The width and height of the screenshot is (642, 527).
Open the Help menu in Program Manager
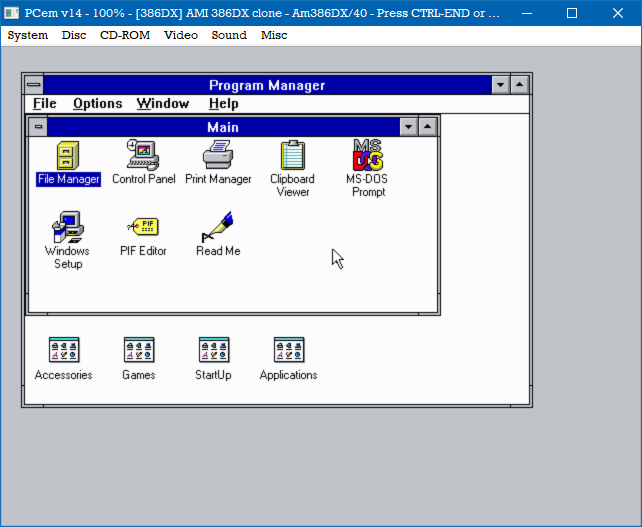[223, 104]
